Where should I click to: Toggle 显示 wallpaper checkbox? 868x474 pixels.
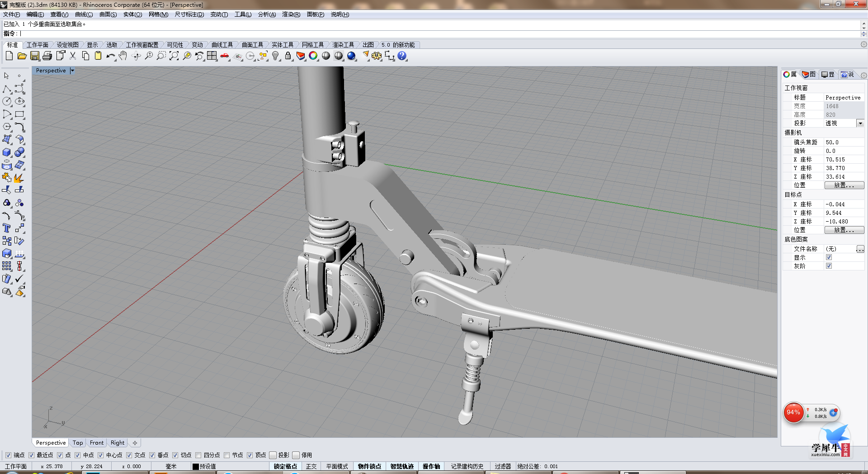[829, 257]
